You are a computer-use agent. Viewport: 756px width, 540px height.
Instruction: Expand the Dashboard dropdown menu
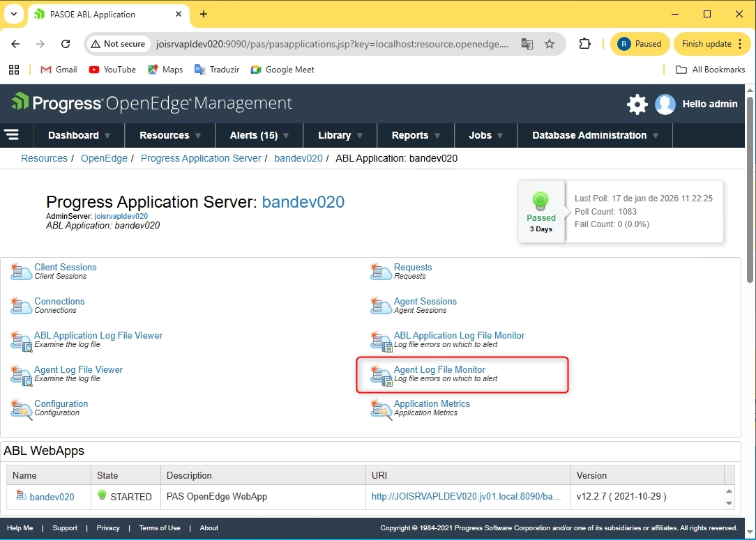[80, 135]
